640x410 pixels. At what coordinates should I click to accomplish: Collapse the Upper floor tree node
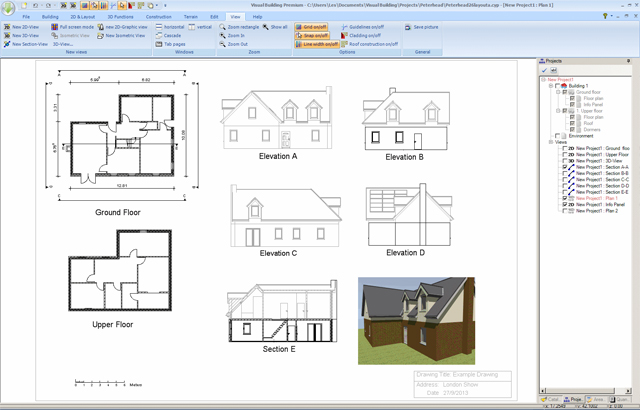pos(557,111)
